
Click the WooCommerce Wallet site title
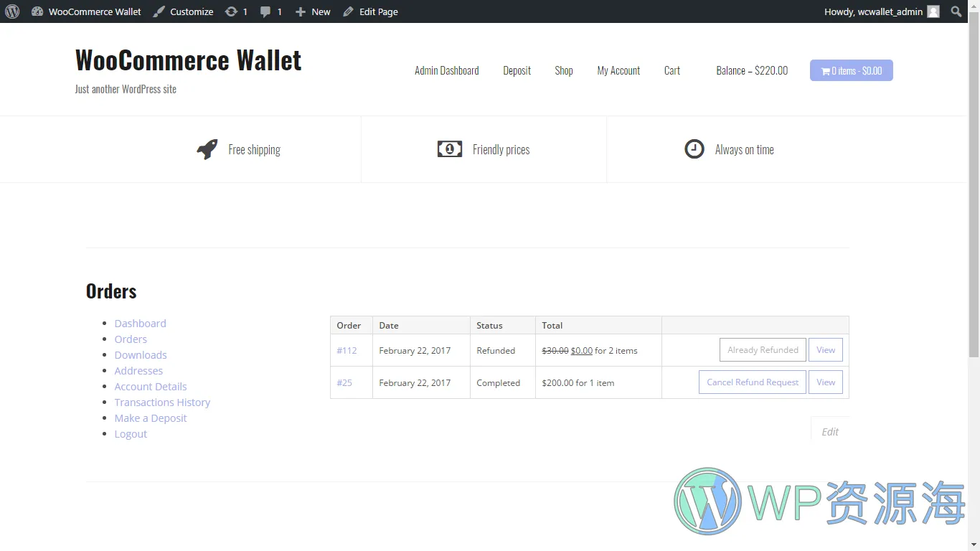(x=188, y=60)
